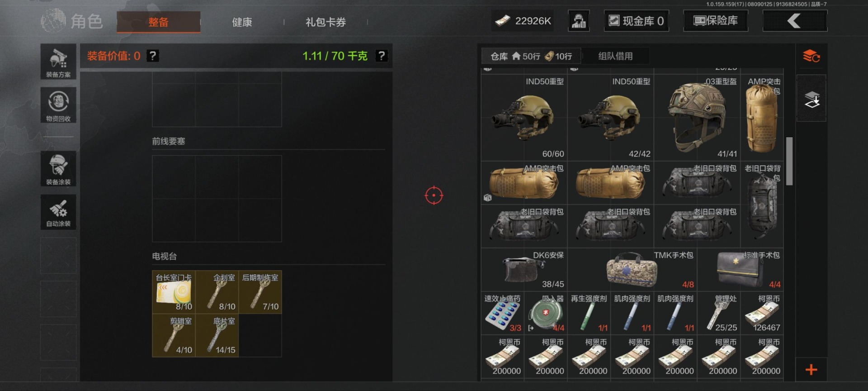
Task: Open the 装备涂装 skin icon
Action: coord(58,169)
